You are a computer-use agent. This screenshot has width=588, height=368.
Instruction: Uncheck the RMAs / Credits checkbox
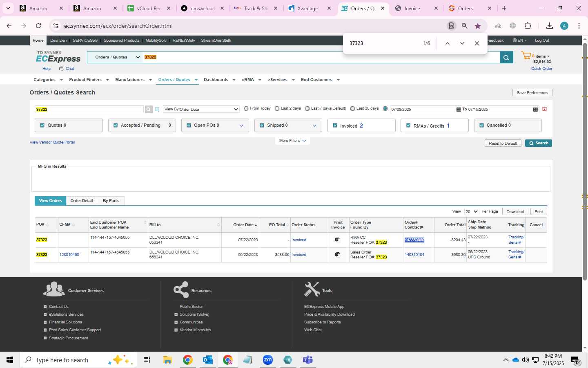point(408,126)
